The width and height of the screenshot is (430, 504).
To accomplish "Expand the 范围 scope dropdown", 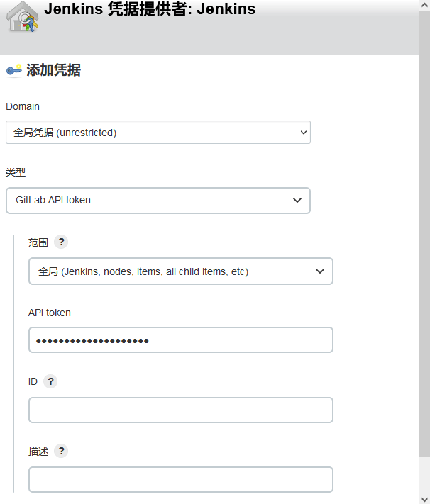I will [x=181, y=271].
